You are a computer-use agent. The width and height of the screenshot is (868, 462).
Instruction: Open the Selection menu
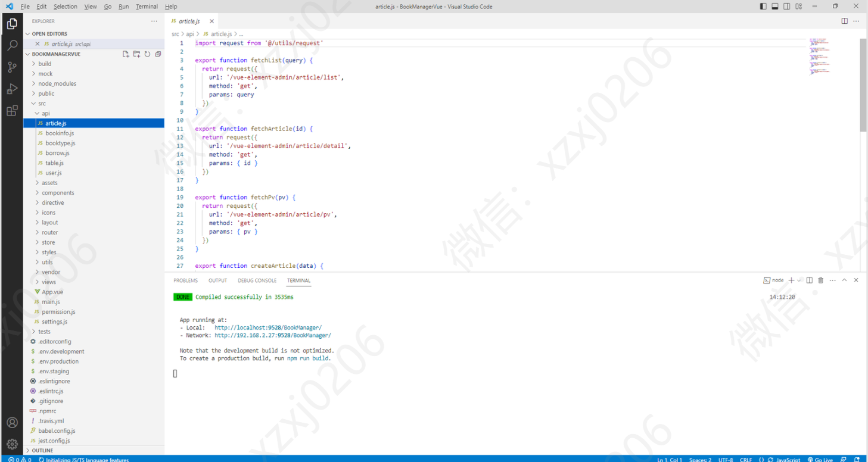pyautogui.click(x=65, y=7)
